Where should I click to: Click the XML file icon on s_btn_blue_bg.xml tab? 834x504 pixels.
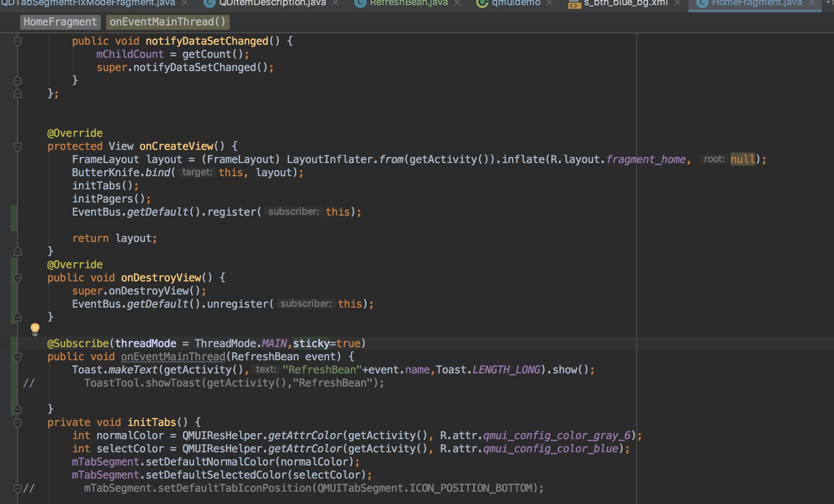(574, 4)
